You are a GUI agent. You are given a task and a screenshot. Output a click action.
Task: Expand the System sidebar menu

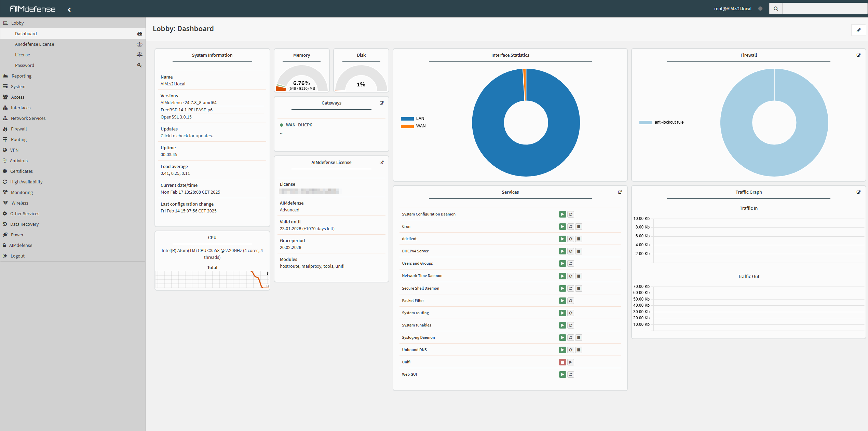(x=18, y=86)
